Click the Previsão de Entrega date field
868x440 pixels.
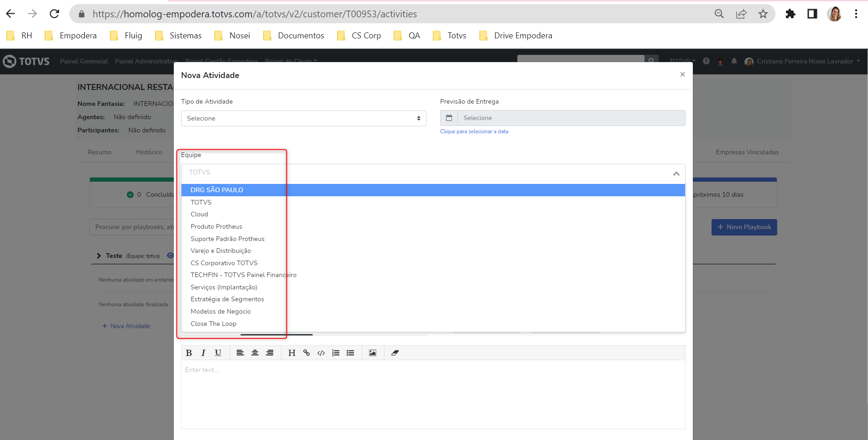pos(572,118)
